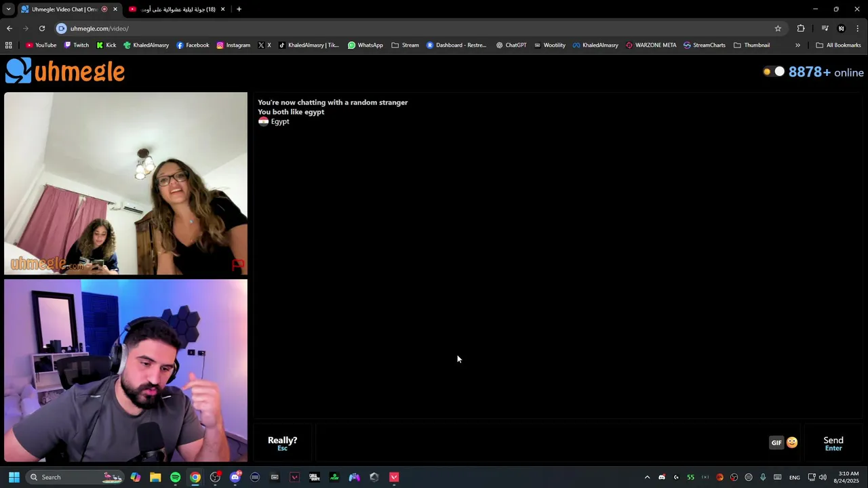Click the report flag on stranger video

pyautogui.click(x=238, y=265)
